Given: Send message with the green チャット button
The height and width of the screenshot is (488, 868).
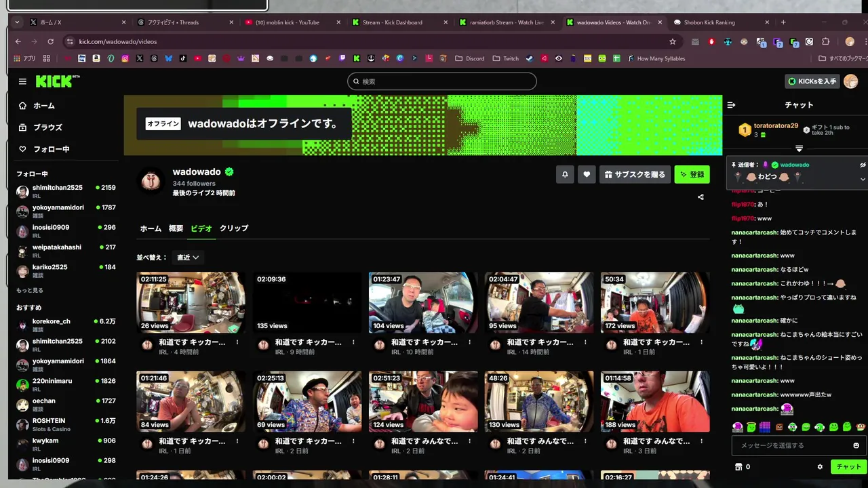Looking at the screenshot, I should click(848, 467).
